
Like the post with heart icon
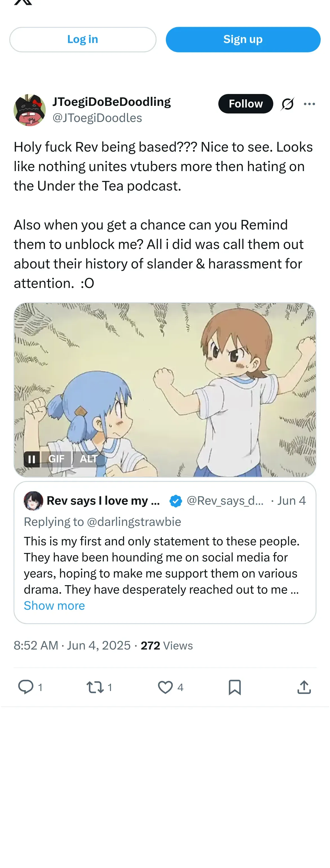[x=165, y=687]
